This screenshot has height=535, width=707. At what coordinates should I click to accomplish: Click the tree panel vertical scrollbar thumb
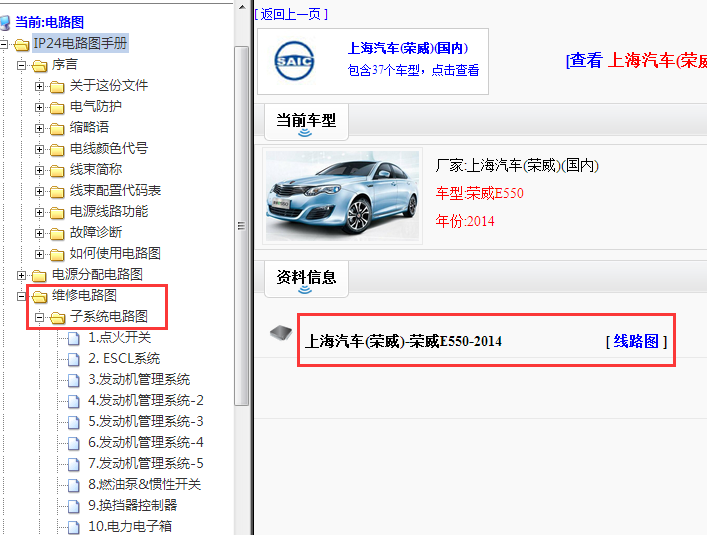pos(242,226)
